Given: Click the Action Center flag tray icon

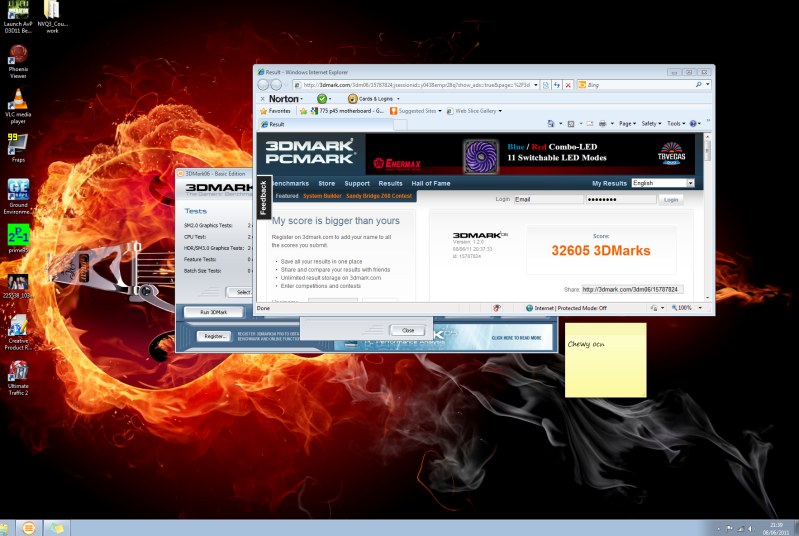Looking at the screenshot, I should [x=729, y=529].
